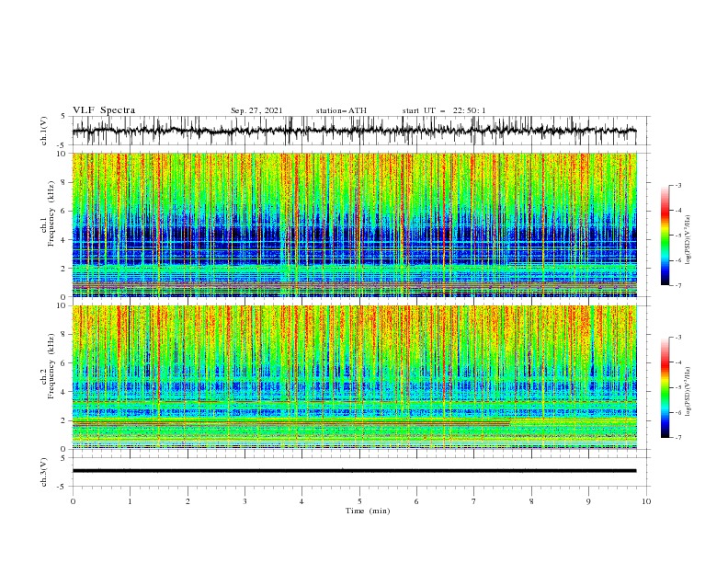Click the log(PSD) label beside ch.2 colorbar
The width and height of the screenshot is (728, 563).
(x=689, y=391)
